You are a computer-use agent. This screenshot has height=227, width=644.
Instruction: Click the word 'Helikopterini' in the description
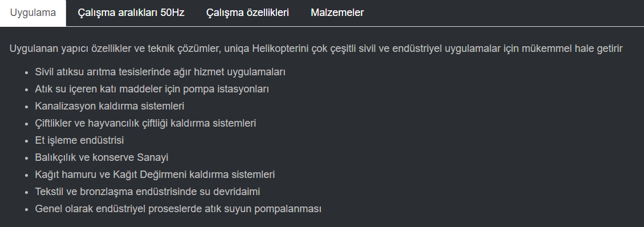(280, 49)
